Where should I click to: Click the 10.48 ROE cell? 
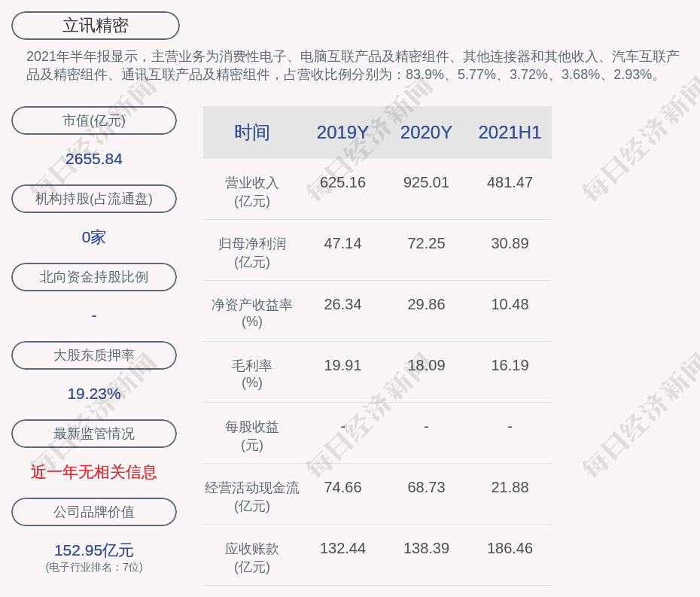(510, 305)
